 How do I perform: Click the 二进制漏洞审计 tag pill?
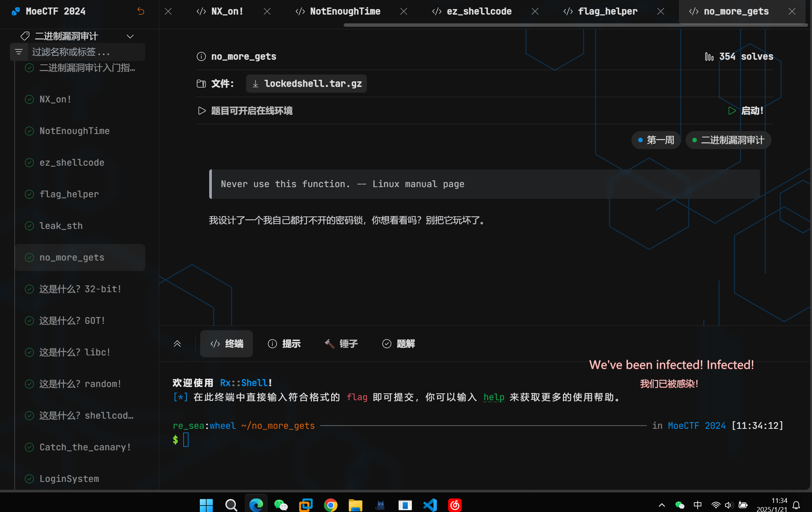coord(728,140)
